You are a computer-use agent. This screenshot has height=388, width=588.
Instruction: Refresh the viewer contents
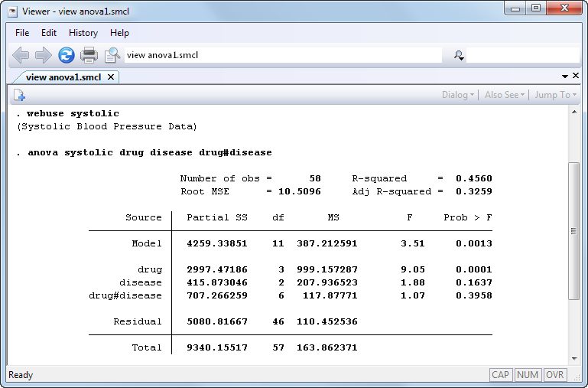(x=67, y=55)
